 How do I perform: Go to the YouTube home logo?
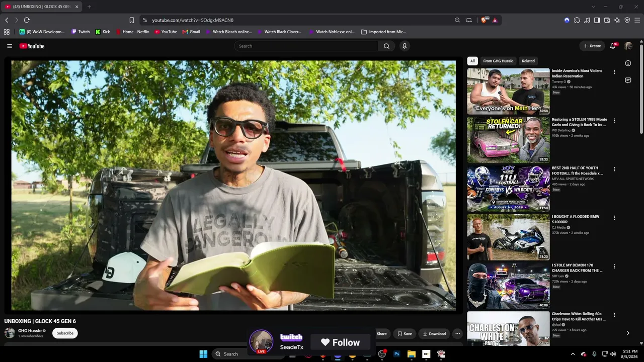[32, 46]
